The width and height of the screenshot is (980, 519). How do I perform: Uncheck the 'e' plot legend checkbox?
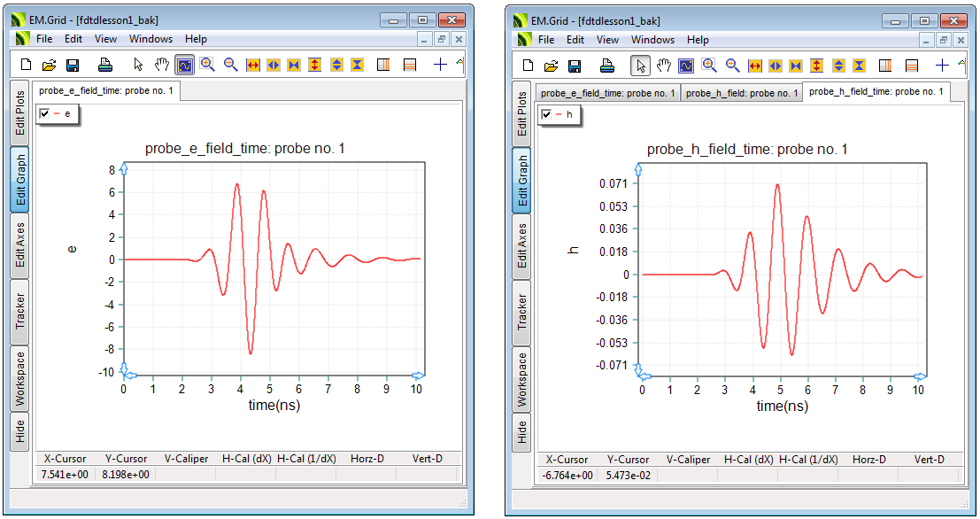pos(45,113)
